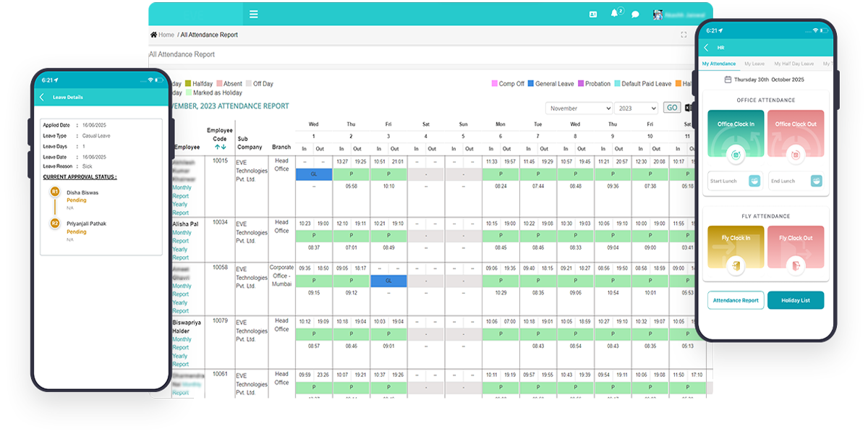This screenshot has width=868, height=434.
Task: Toggle fullscreen view of the report
Action: click(x=684, y=35)
